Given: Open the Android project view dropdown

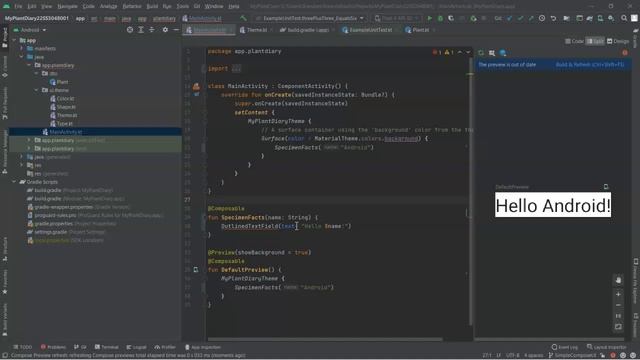Looking at the screenshot, I should pos(30,30).
